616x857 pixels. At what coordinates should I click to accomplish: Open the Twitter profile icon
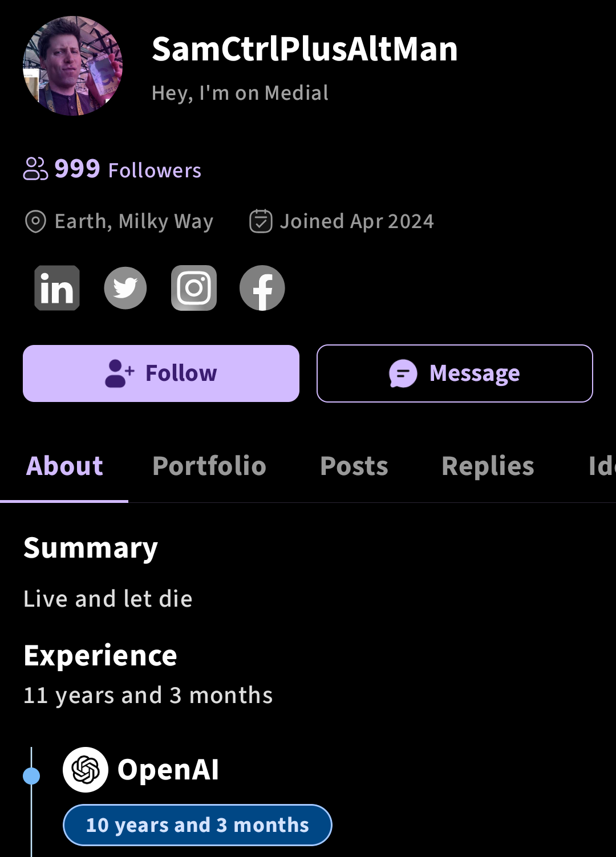coord(125,288)
